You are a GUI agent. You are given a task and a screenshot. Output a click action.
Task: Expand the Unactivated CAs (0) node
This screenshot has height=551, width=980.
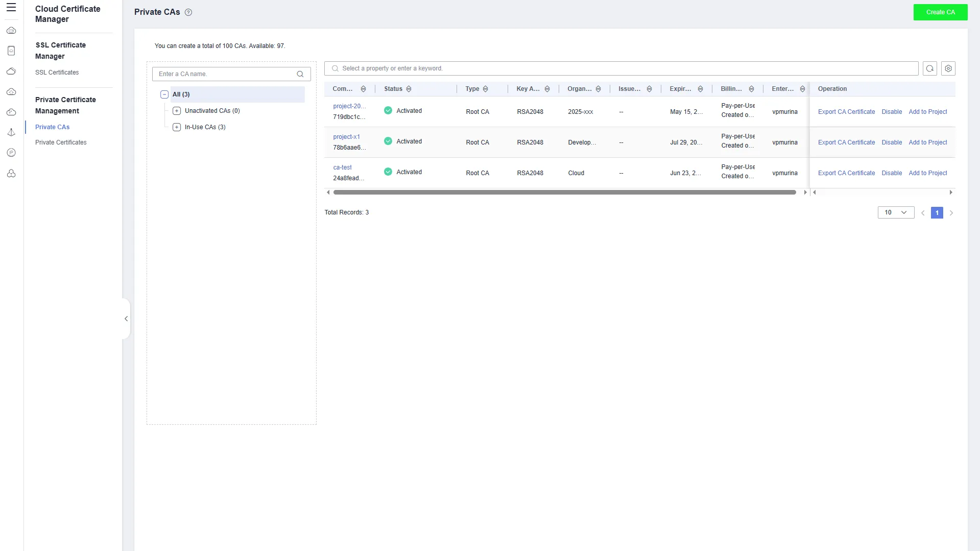pyautogui.click(x=177, y=111)
